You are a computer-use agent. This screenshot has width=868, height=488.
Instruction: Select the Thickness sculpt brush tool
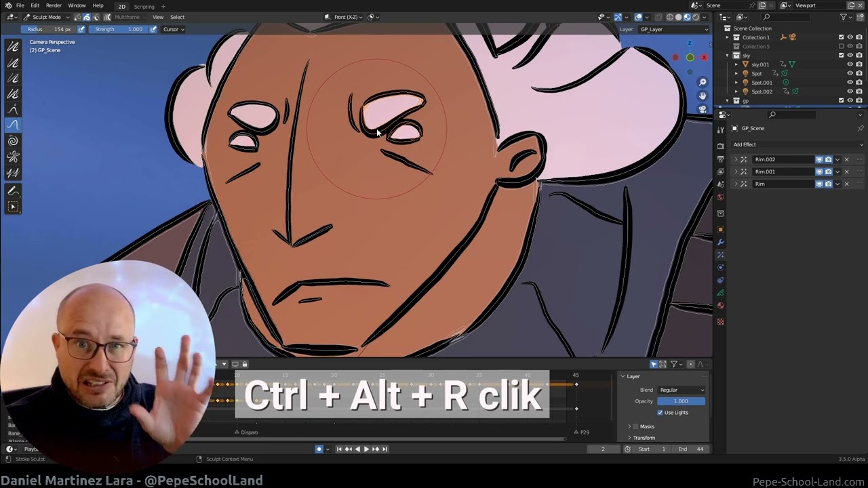(x=13, y=62)
